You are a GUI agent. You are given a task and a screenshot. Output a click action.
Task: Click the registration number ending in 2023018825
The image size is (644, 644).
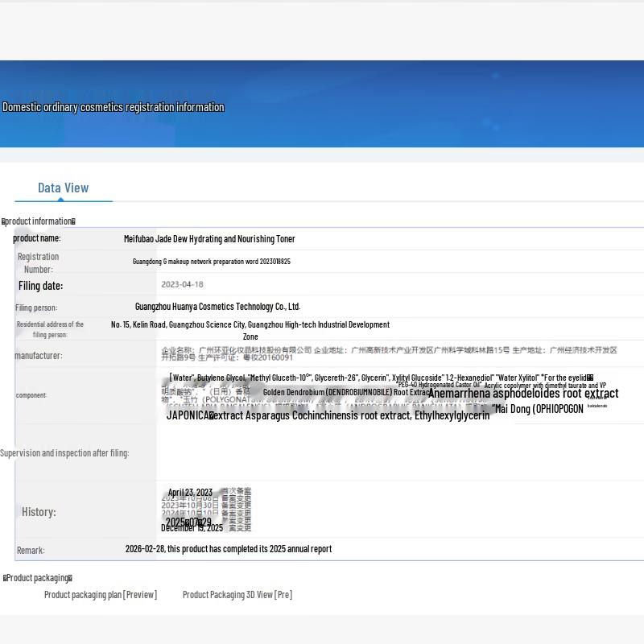[x=212, y=261]
